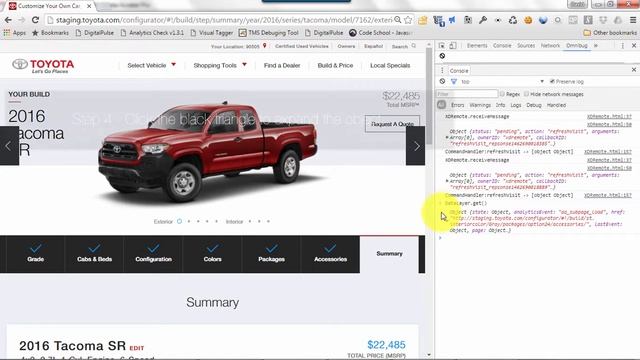Go to the Accessories build step

[x=330, y=254]
